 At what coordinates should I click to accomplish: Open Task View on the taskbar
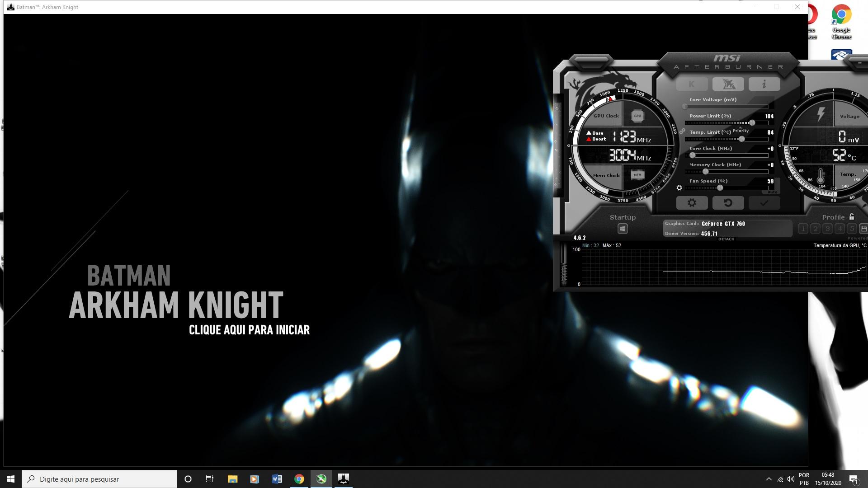(210, 479)
